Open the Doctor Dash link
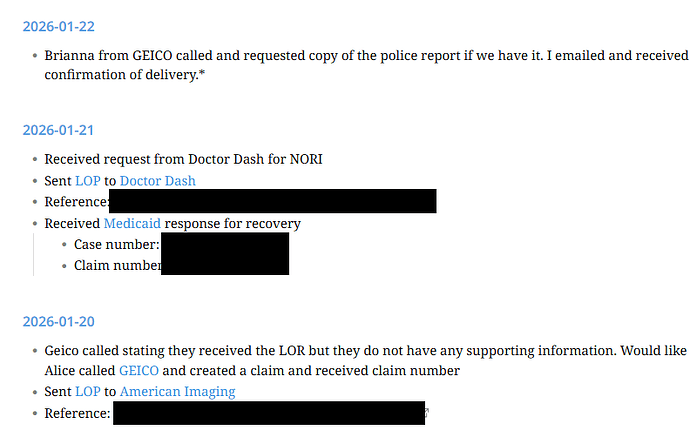Viewport: 690px width, 437px height. (x=157, y=181)
